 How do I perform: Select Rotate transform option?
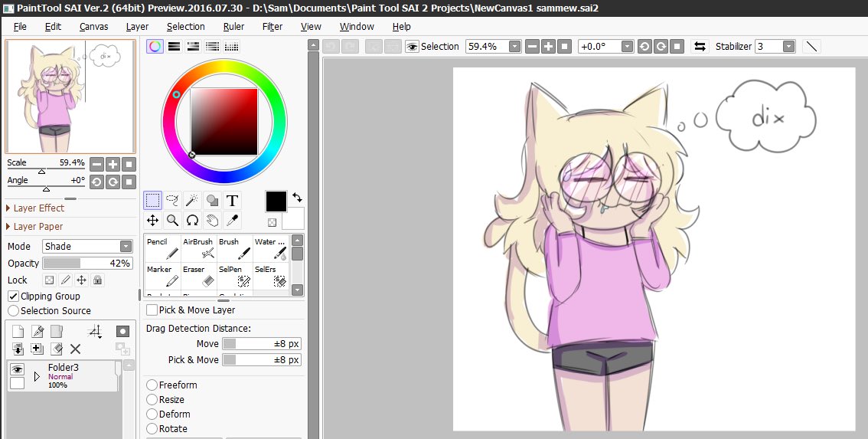coord(152,428)
